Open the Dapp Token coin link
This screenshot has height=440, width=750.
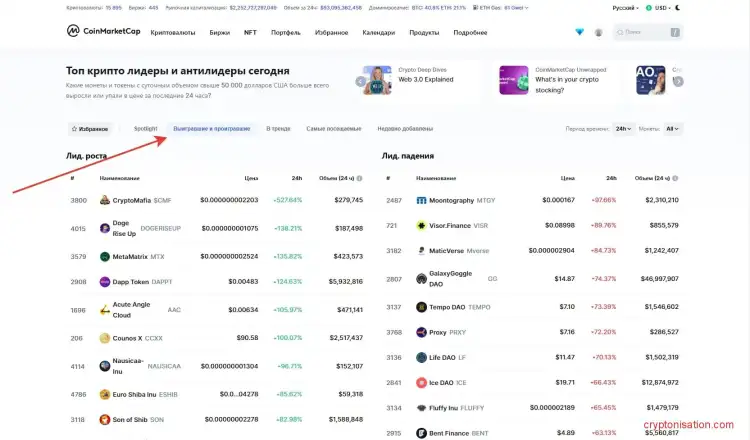click(131, 282)
